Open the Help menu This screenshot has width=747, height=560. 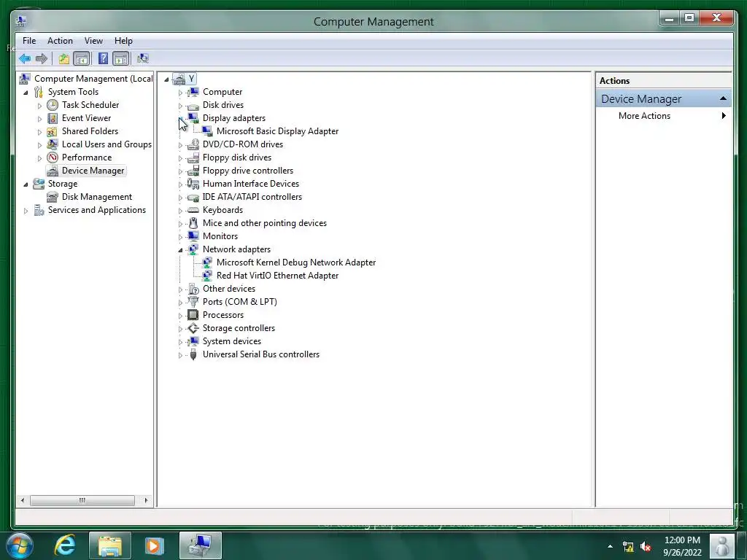123,41
